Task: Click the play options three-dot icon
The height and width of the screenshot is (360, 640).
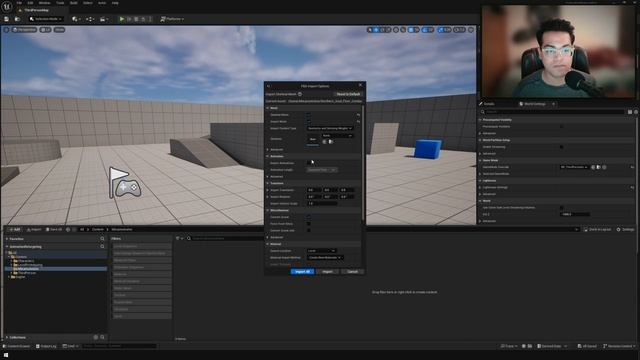Action: (x=150, y=19)
